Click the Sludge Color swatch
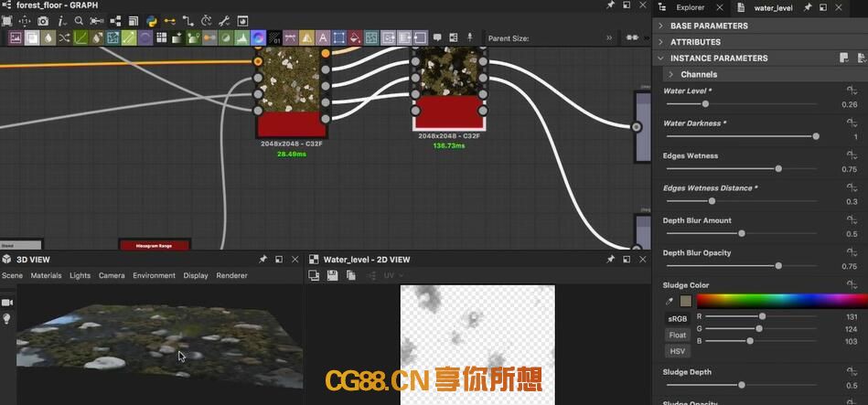 (686, 302)
